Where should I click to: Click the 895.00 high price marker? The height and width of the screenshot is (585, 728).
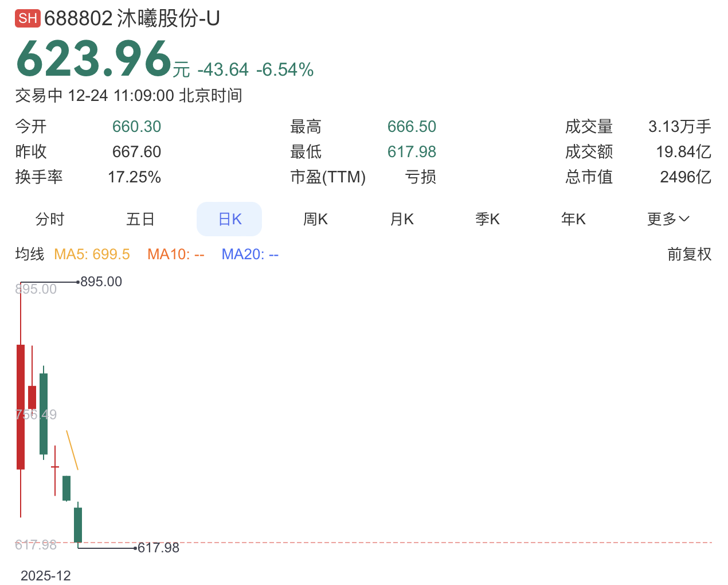(101, 282)
